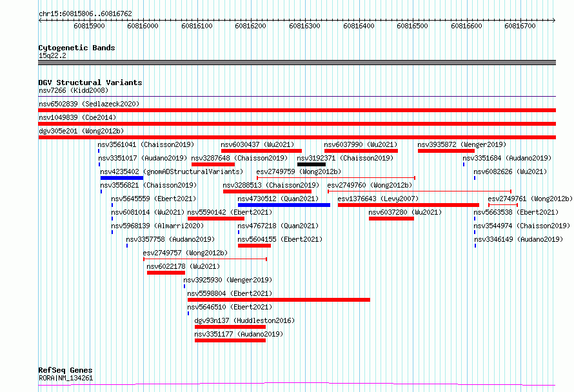Click the DGV Structural Variants track title
The width and height of the screenshot is (574, 392).
(90, 83)
